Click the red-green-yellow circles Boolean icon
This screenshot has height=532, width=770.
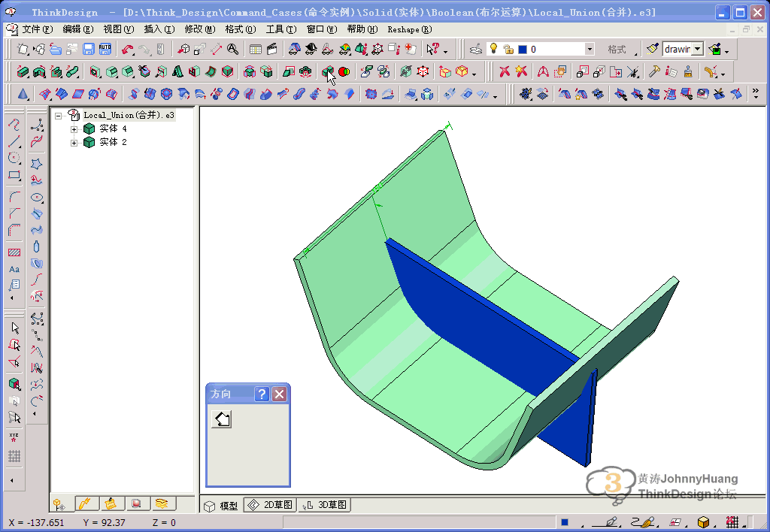(344, 72)
